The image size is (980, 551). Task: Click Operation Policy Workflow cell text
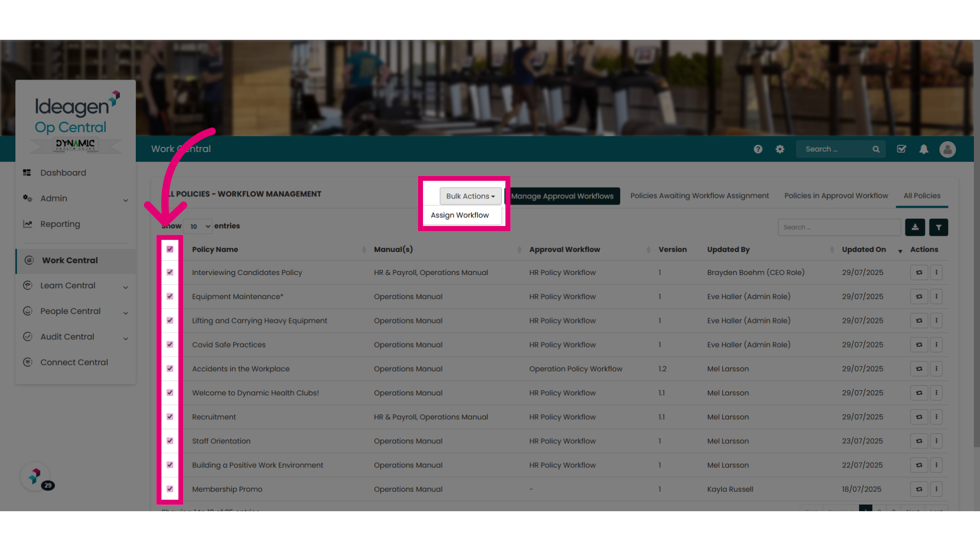pos(576,369)
